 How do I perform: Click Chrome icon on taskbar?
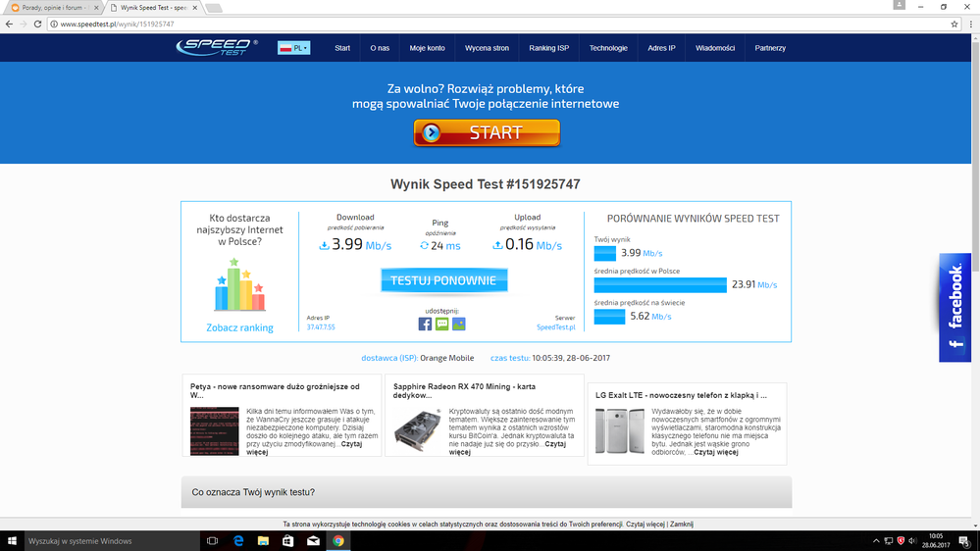click(338, 541)
